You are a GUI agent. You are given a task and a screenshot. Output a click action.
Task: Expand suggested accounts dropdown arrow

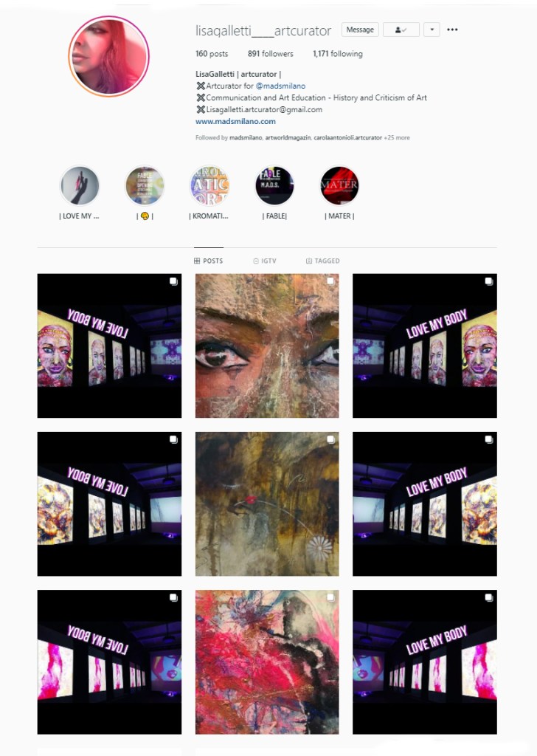[x=432, y=30]
